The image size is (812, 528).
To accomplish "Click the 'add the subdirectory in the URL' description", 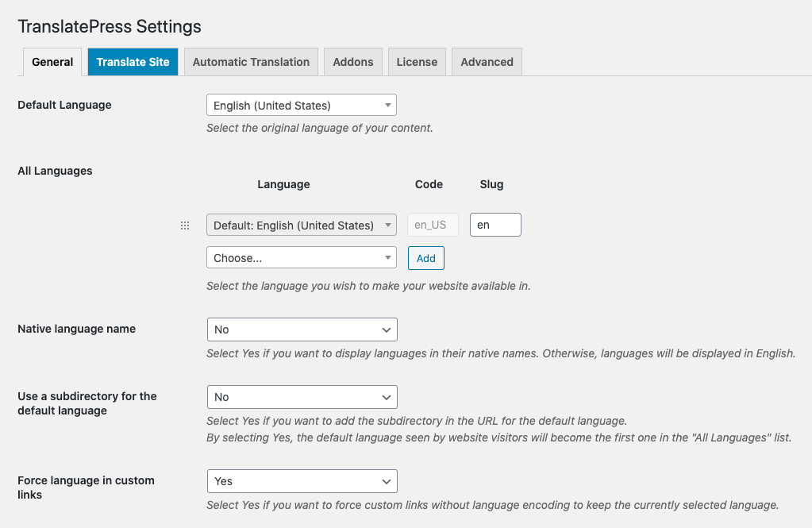I will pos(417,421).
